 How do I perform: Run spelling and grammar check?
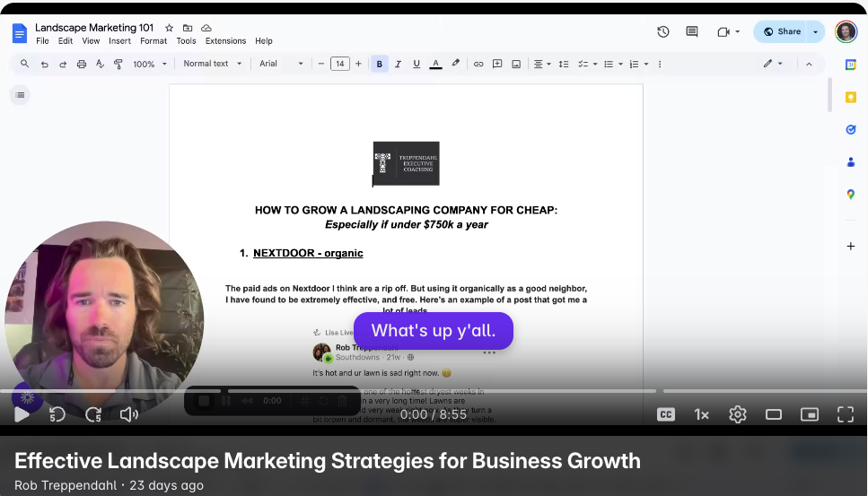(x=100, y=64)
